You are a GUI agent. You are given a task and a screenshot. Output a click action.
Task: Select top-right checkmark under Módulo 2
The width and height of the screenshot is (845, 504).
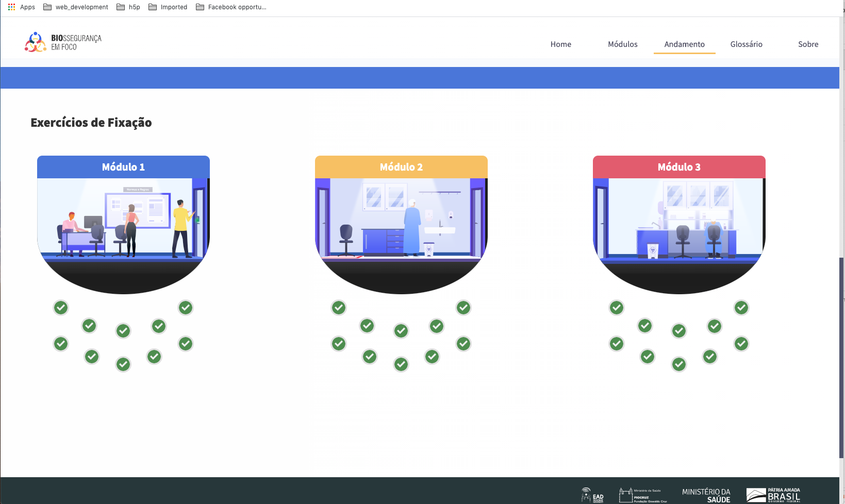point(463,308)
